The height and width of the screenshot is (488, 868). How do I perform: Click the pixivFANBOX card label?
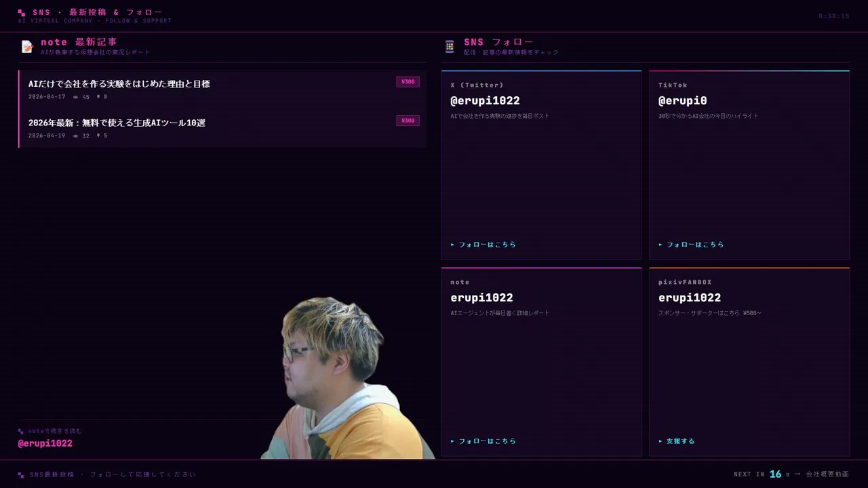685,282
